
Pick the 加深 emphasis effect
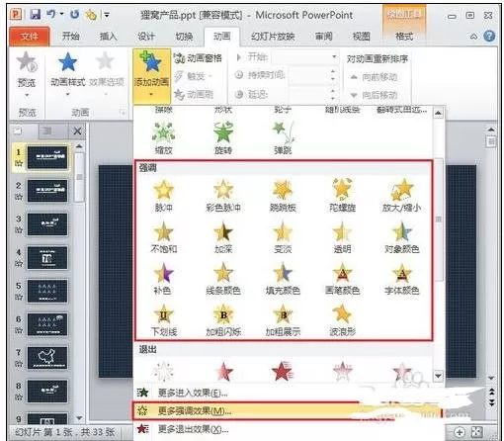coord(223,237)
